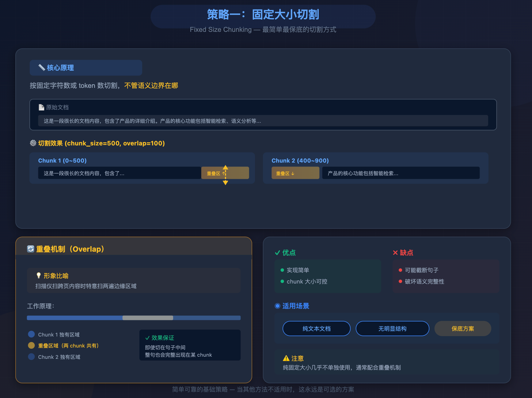Click the 保底方案 tag

coord(463,329)
